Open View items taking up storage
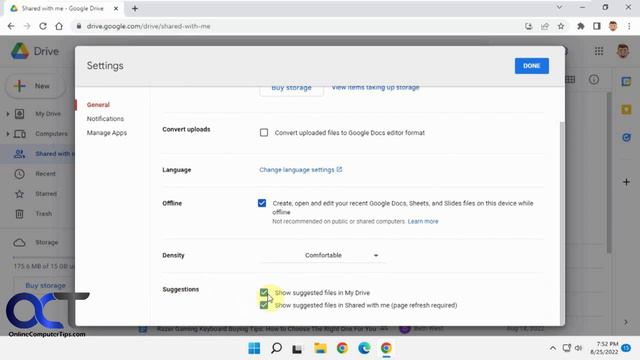640x360 pixels. [x=375, y=88]
